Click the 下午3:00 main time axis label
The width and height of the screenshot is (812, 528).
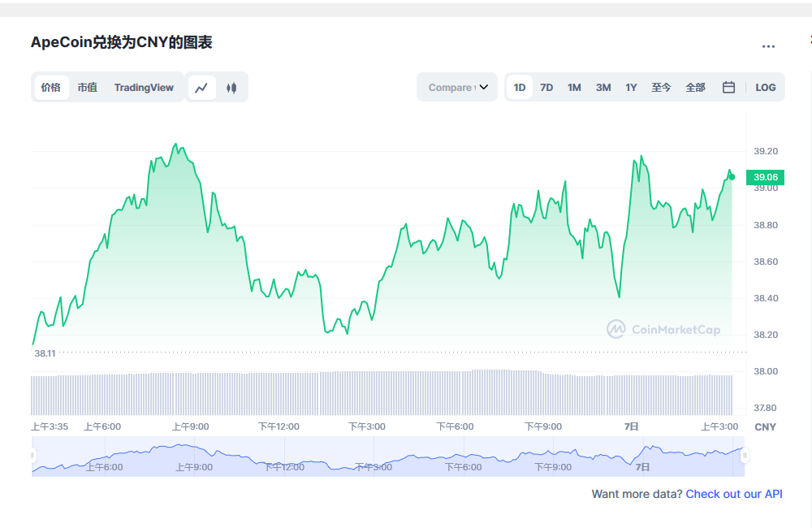click(367, 426)
